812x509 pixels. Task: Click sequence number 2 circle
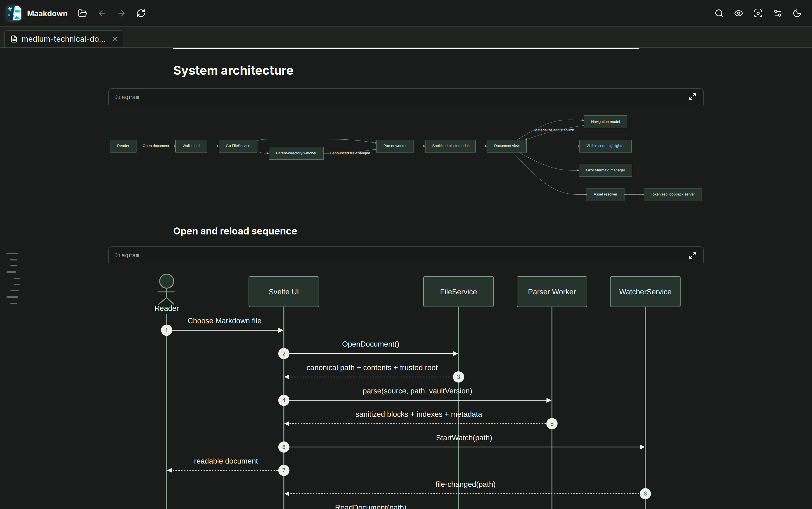[x=284, y=354]
